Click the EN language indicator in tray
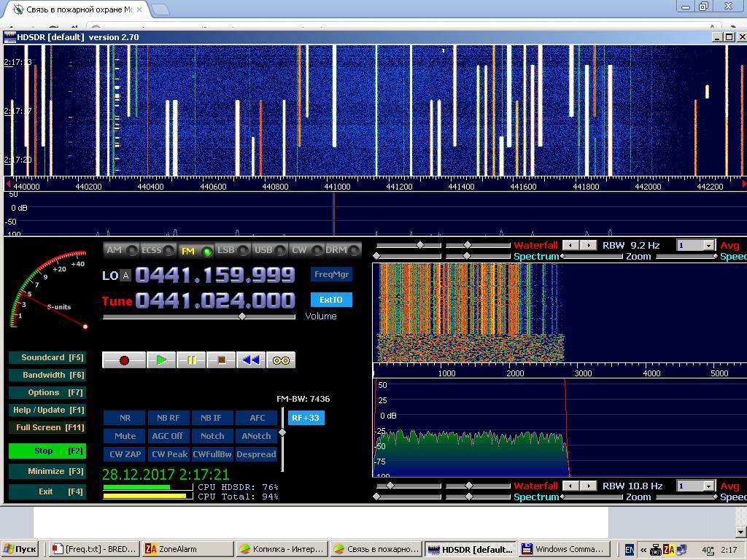 point(629,550)
